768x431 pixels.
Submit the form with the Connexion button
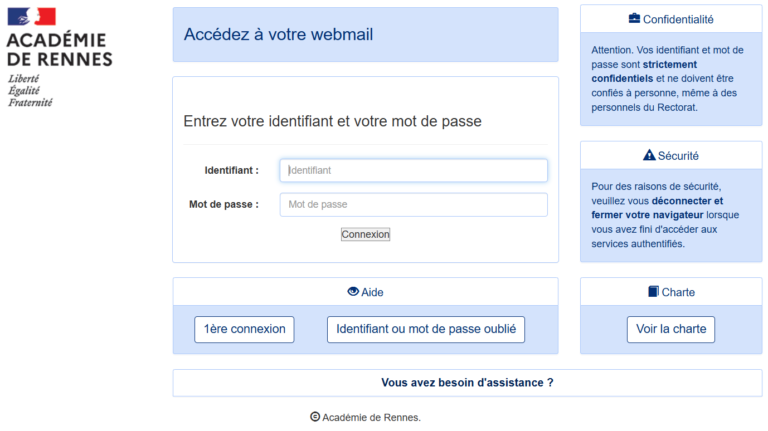tap(365, 234)
